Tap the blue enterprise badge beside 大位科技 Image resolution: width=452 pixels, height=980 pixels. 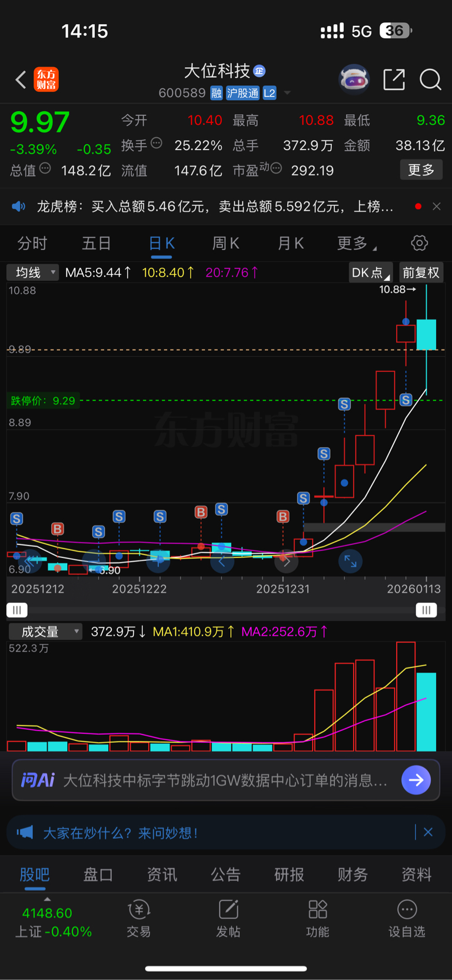[259, 71]
